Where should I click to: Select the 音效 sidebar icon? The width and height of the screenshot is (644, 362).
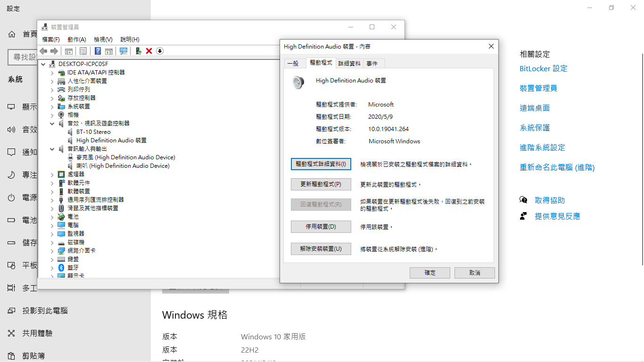pos(10,129)
